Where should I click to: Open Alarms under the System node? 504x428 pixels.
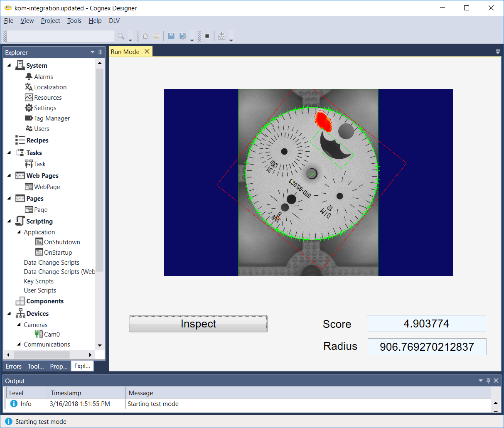(x=43, y=76)
